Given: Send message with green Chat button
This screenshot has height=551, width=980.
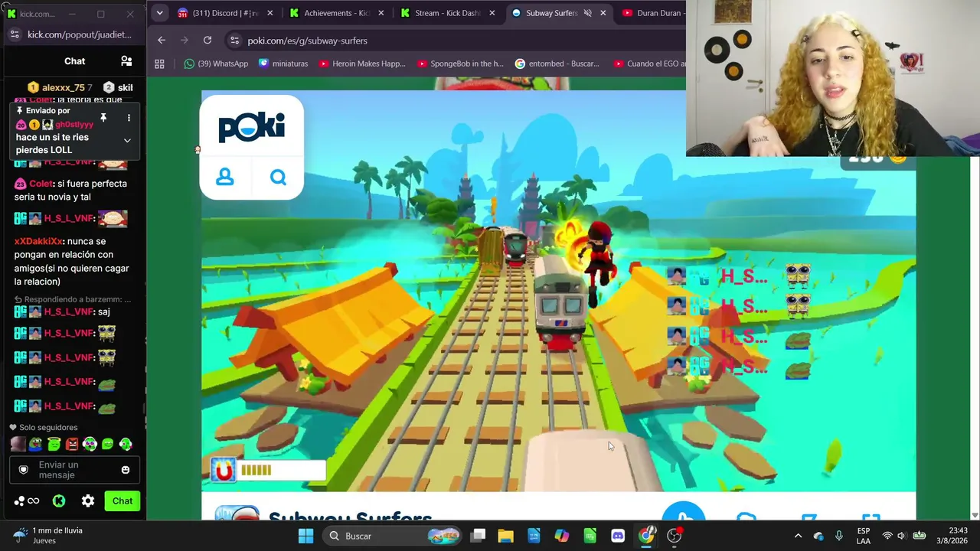Looking at the screenshot, I should [122, 501].
